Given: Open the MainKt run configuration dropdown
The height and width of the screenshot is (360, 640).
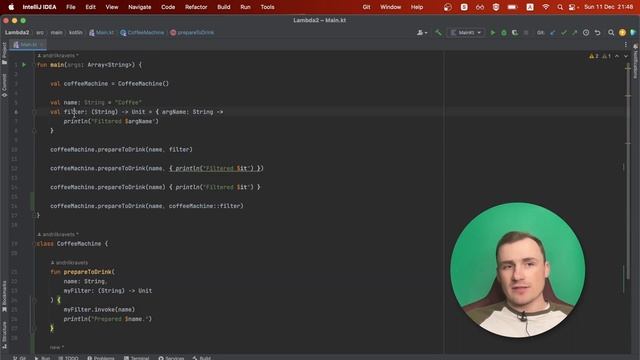Looking at the screenshot, I should pos(466,33).
